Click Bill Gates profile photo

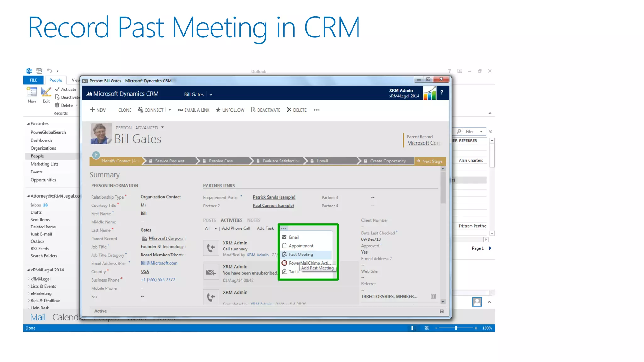[101, 133]
